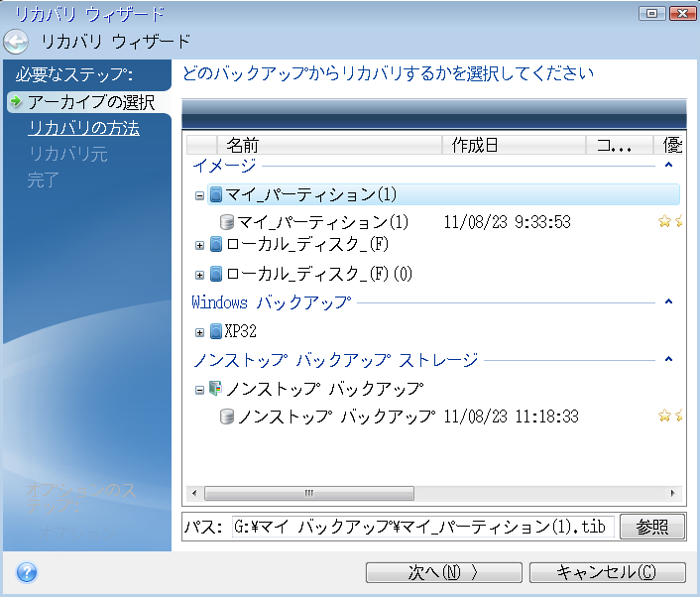Click the 参照 browse button
The image size is (700, 597).
[x=651, y=527]
